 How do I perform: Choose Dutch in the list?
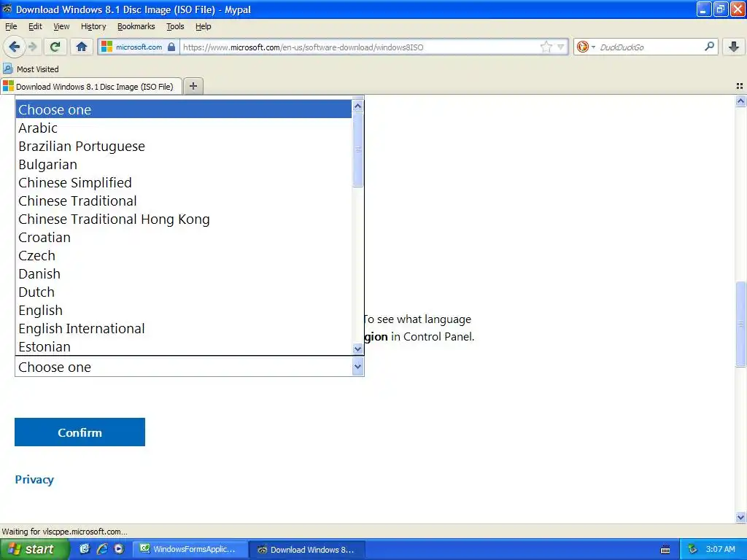(184, 292)
